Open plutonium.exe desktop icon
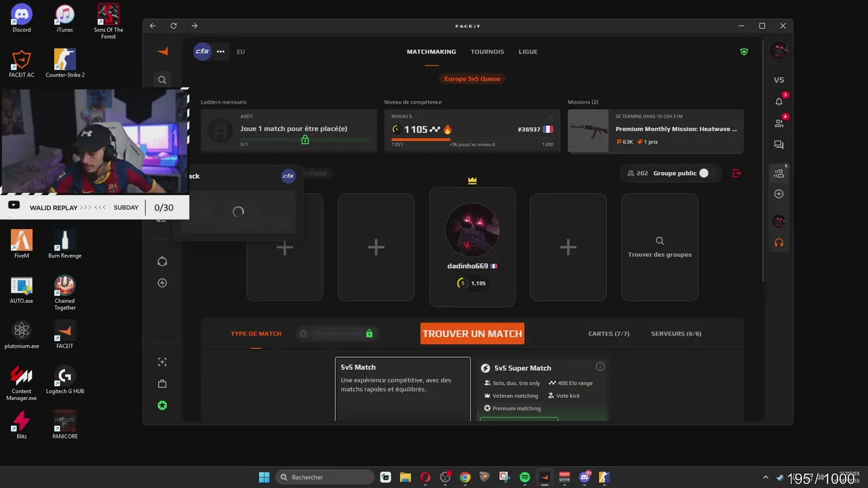This screenshot has height=488, width=868. 22,335
